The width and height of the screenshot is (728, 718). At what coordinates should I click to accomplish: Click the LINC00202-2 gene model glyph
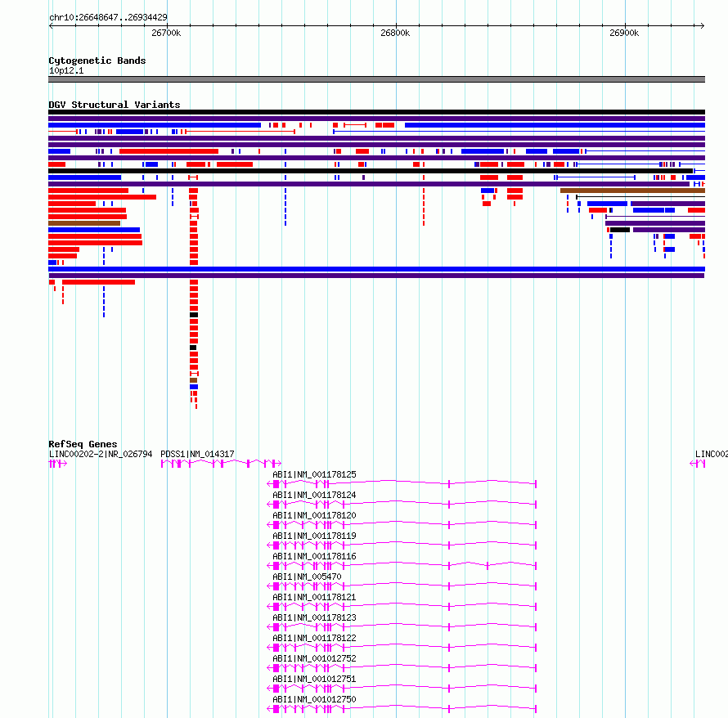tap(57, 463)
